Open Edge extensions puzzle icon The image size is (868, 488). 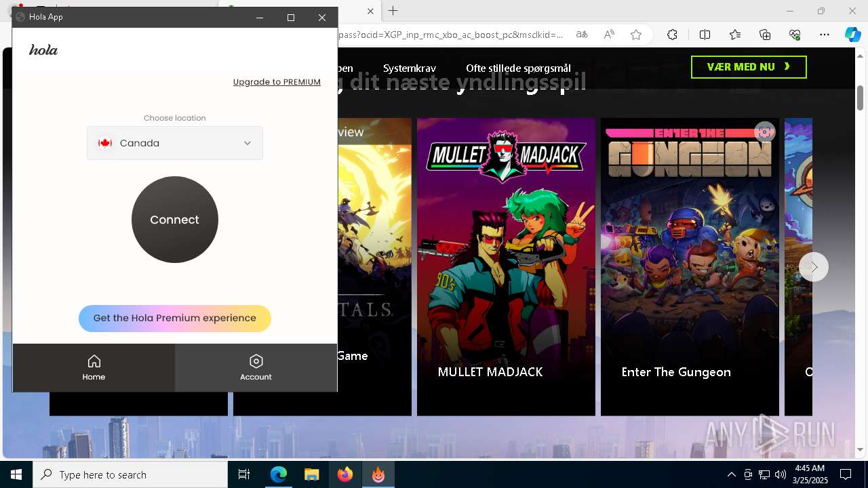pyautogui.click(x=672, y=35)
